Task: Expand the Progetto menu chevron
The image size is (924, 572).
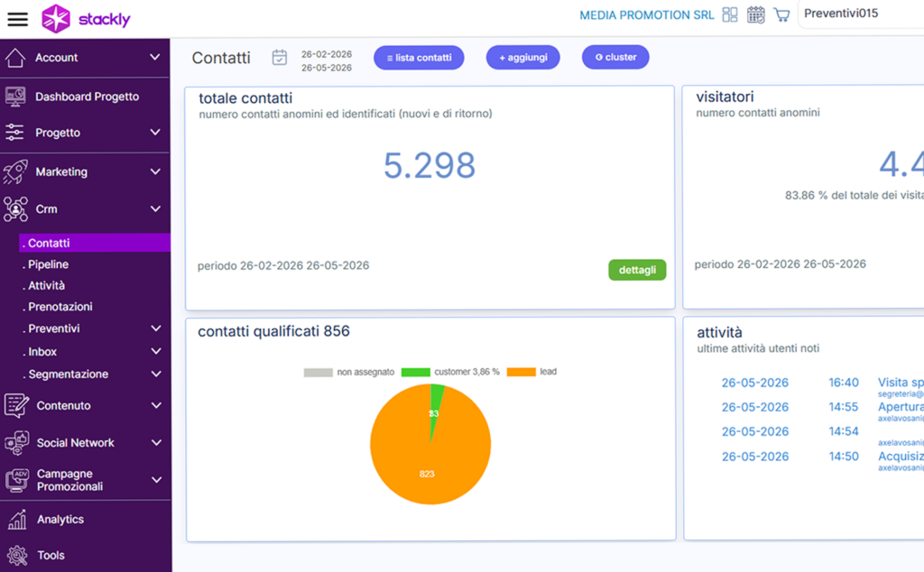Action: tap(155, 132)
